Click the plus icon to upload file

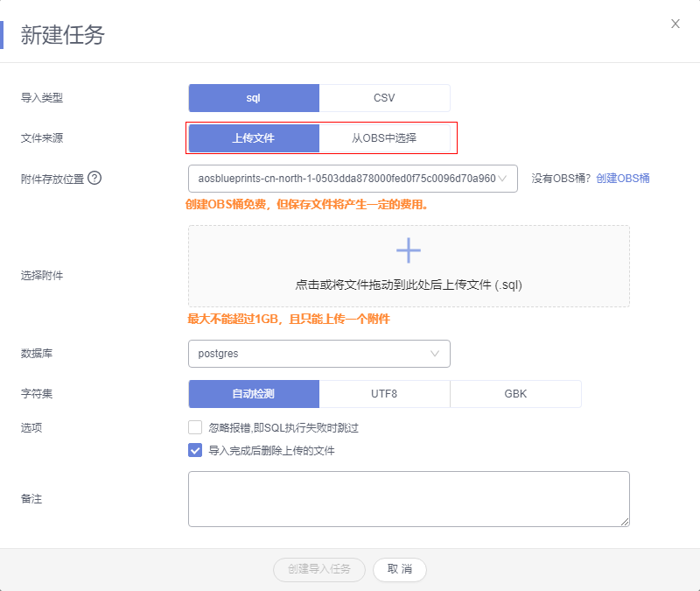[409, 250]
